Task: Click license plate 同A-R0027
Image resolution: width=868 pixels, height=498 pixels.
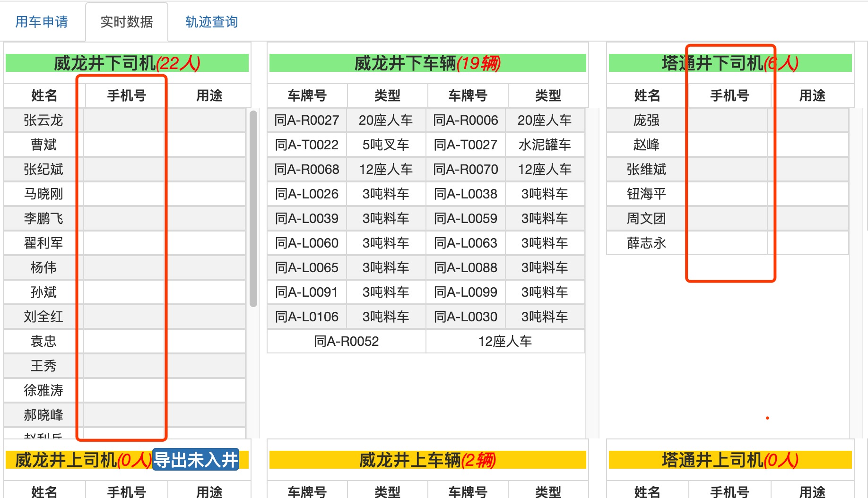Action: 307,120
